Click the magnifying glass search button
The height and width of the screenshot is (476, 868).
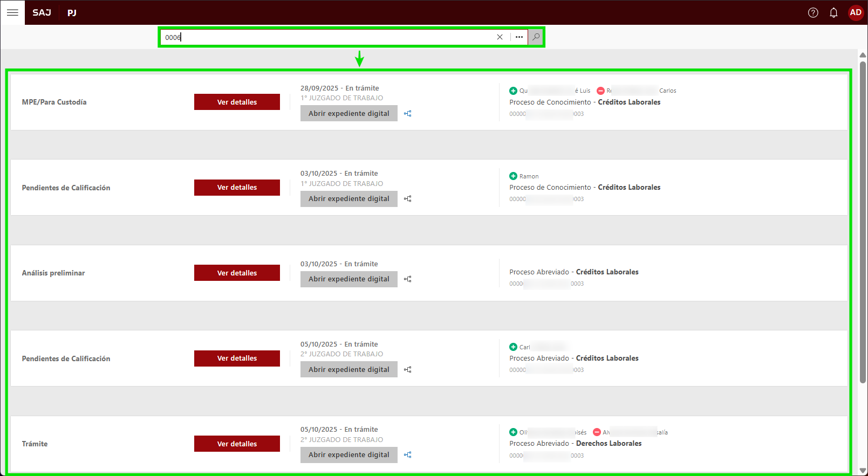(536, 37)
